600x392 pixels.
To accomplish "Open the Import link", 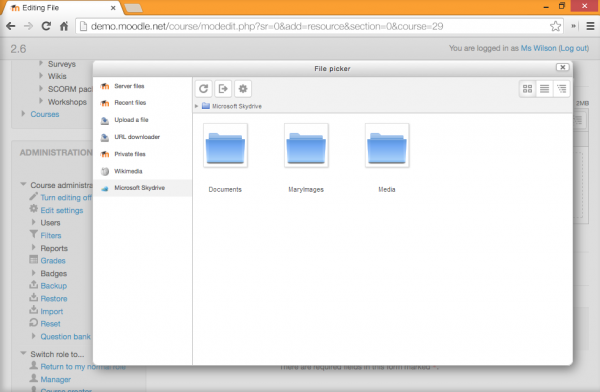I will (x=52, y=312).
